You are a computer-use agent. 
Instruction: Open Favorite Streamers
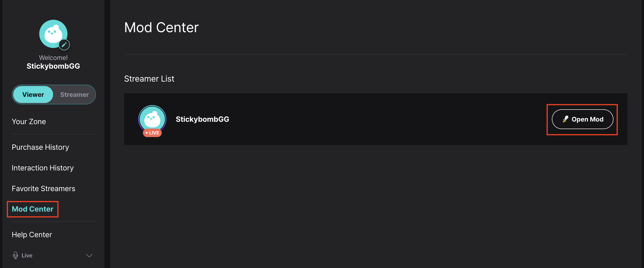click(x=43, y=189)
